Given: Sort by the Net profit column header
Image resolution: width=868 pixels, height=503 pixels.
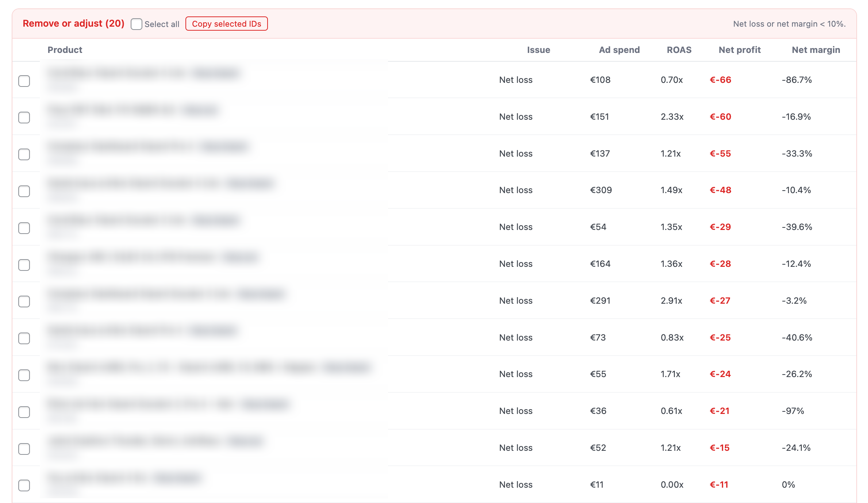Looking at the screenshot, I should click(740, 50).
